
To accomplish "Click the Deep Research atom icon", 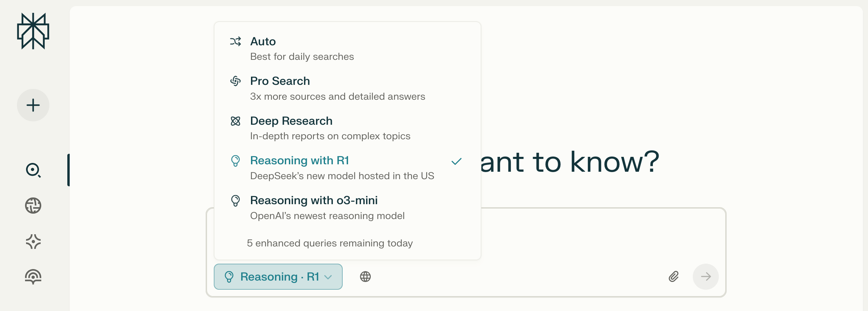I will click(x=235, y=121).
